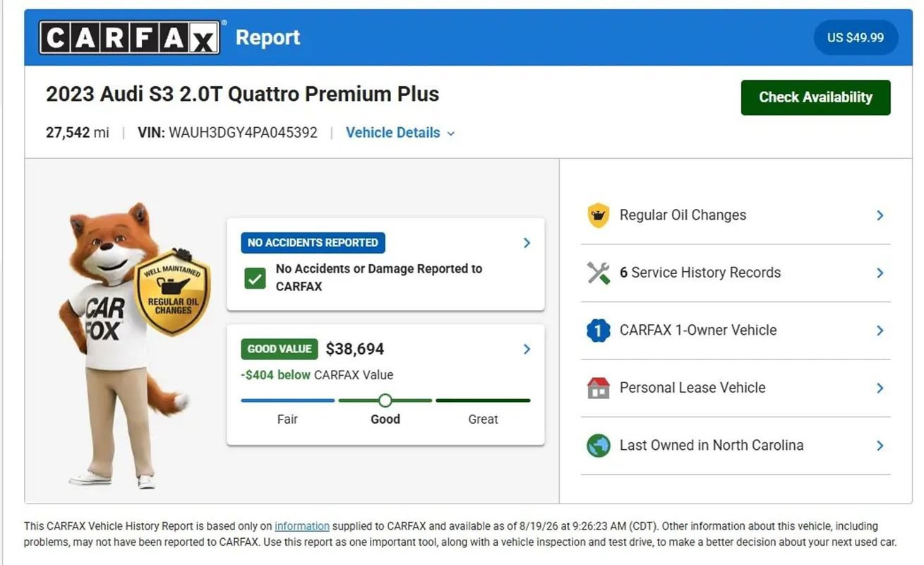This screenshot has width=924, height=565.
Task: Click the Personal Lease house icon
Action: (x=598, y=388)
